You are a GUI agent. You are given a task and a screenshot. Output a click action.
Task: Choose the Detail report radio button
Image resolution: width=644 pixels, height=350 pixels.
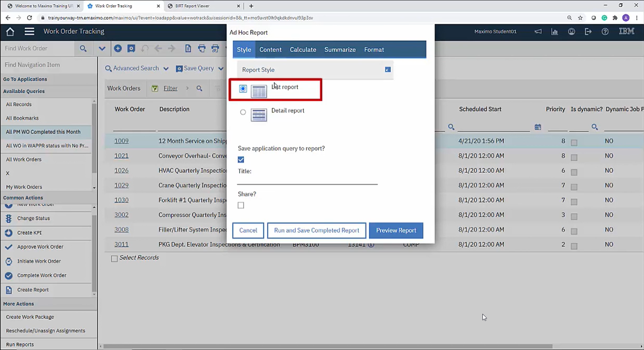coord(243,112)
